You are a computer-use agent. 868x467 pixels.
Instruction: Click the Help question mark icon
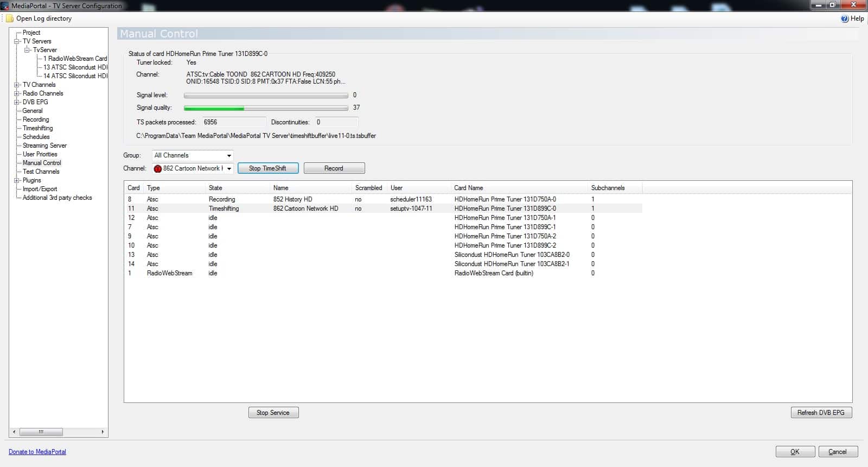pyautogui.click(x=845, y=18)
